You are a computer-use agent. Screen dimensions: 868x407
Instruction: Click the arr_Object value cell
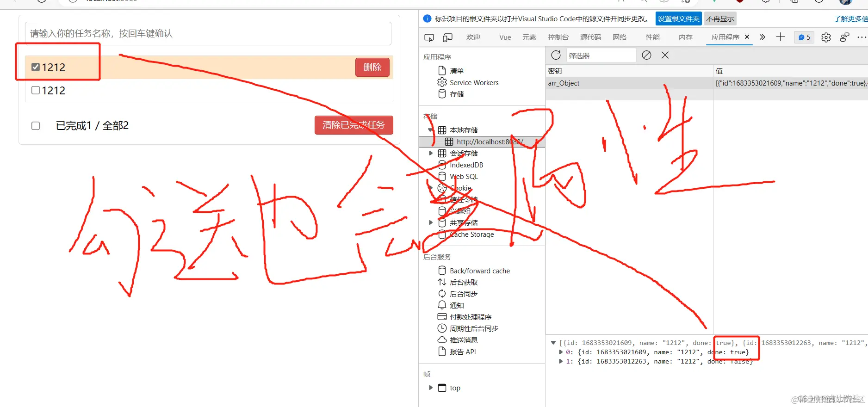pyautogui.click(x=791, y=83)
